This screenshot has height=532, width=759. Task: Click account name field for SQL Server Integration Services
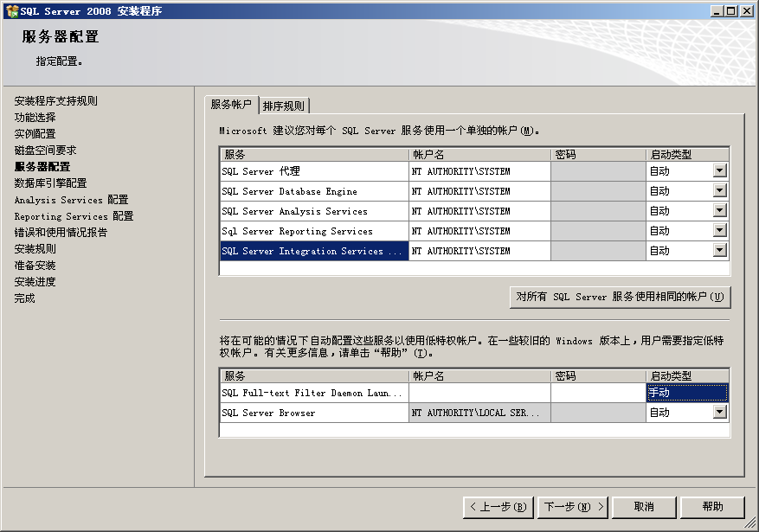(479, 251)
